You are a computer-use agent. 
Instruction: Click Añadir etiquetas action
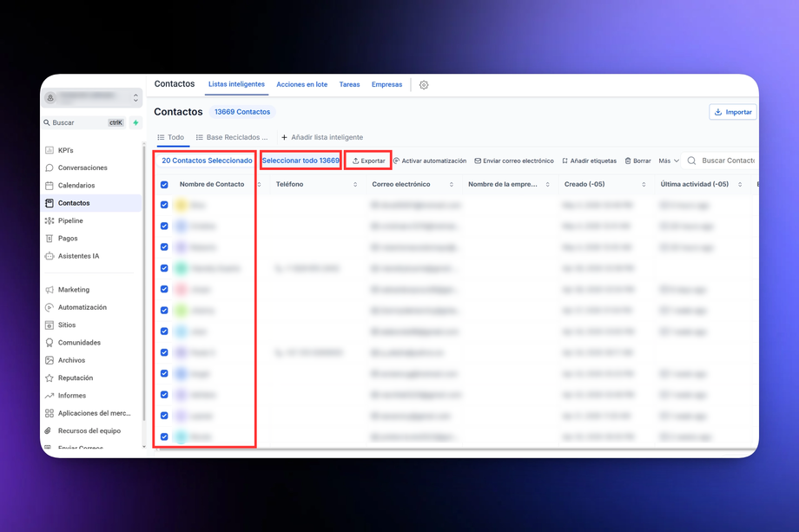[x=590, y=161]
